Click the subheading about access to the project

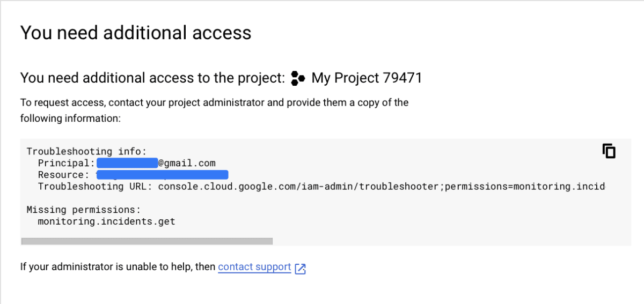[221, 78]
